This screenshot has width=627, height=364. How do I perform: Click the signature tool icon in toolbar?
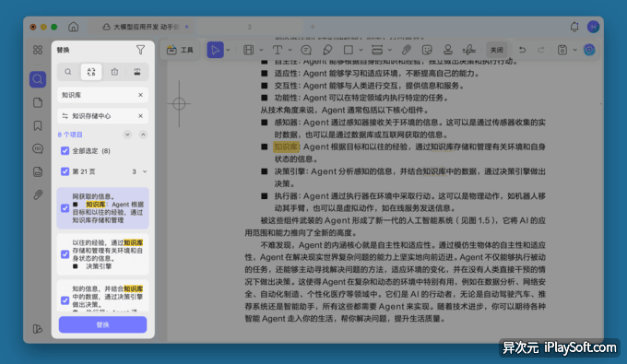[468, 50]
